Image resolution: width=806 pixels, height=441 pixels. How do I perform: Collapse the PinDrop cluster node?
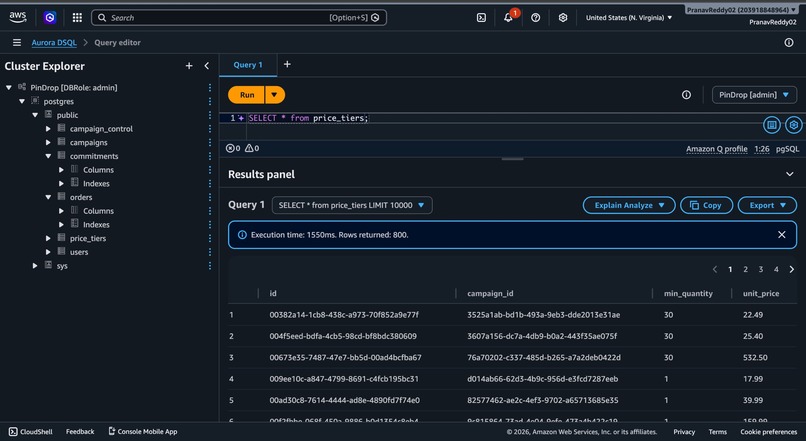[9, 87]
